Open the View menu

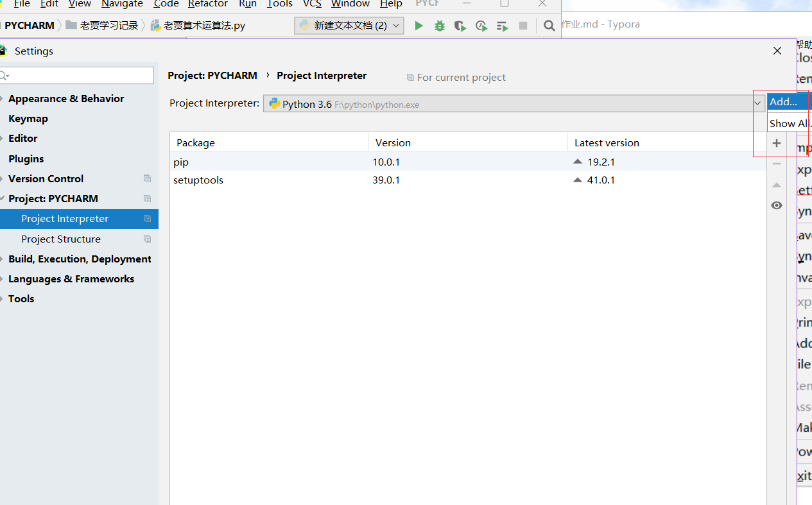[x=80, y=4]
